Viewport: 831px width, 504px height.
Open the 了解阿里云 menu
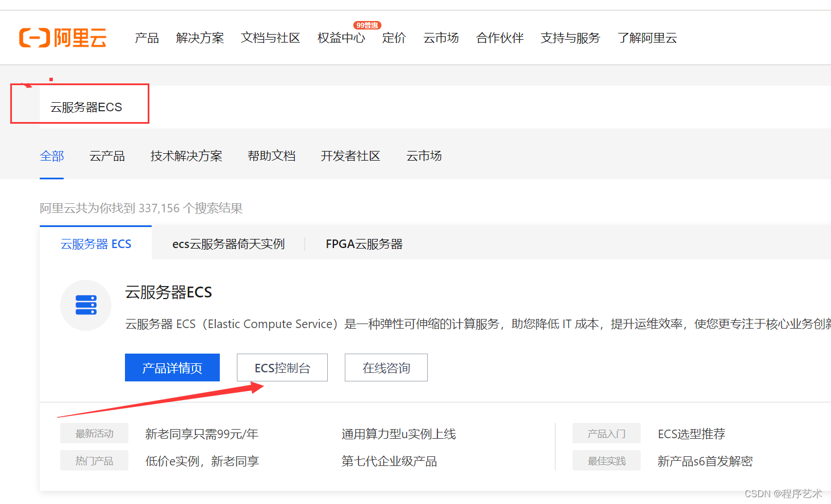coord(647,38)
